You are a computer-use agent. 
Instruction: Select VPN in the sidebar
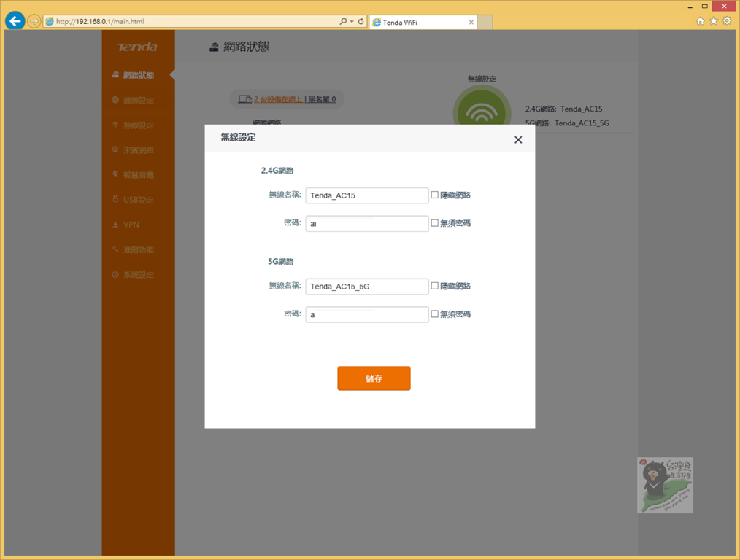(x=138, y=225)
